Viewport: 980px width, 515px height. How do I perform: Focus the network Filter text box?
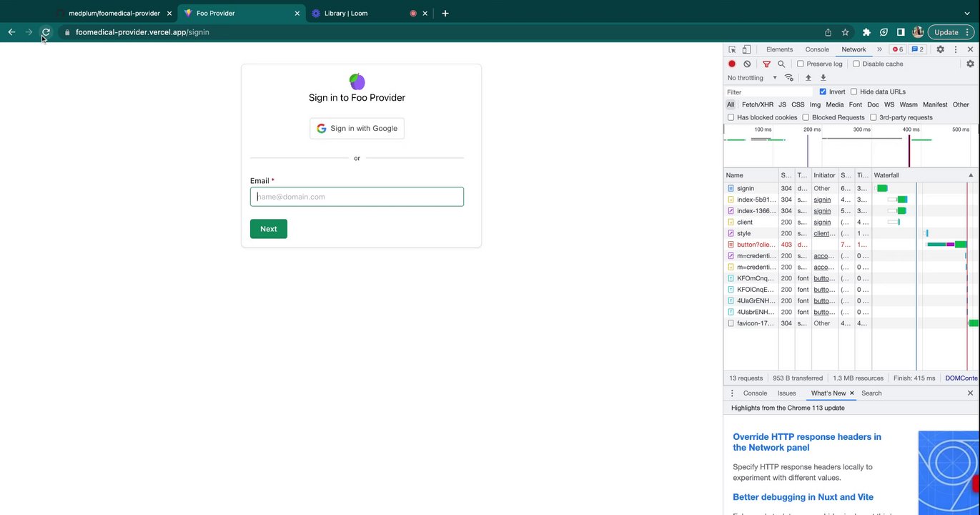pos(769,92)
